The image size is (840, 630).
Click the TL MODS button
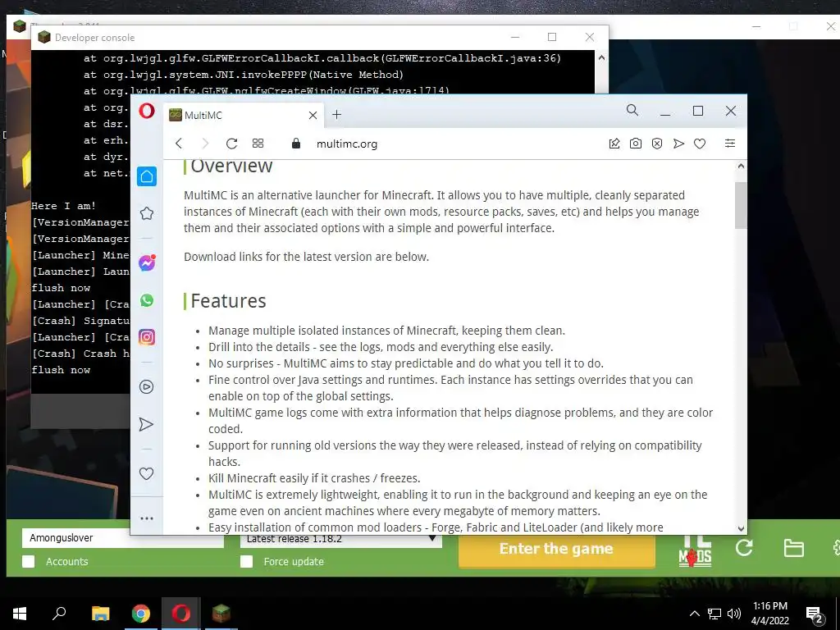tap(695, 550)
